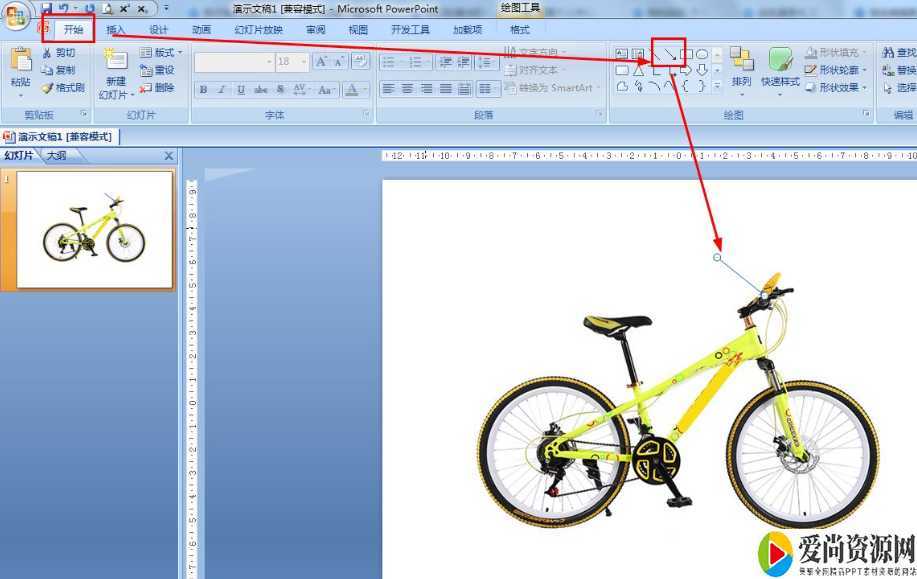Toggle bold formatting
The image size is (917, 579).
(x=204, y=90)
